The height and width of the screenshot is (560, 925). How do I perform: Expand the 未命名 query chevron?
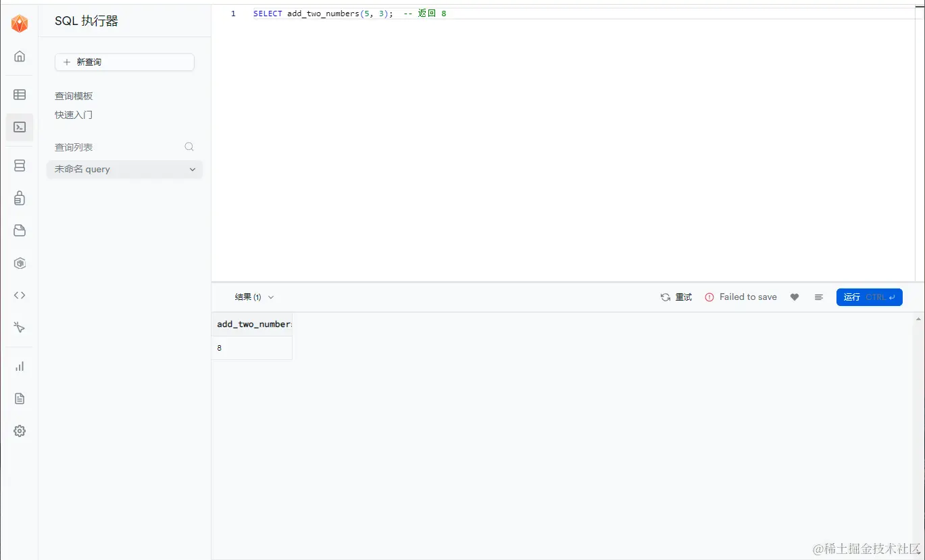(193, 170)
